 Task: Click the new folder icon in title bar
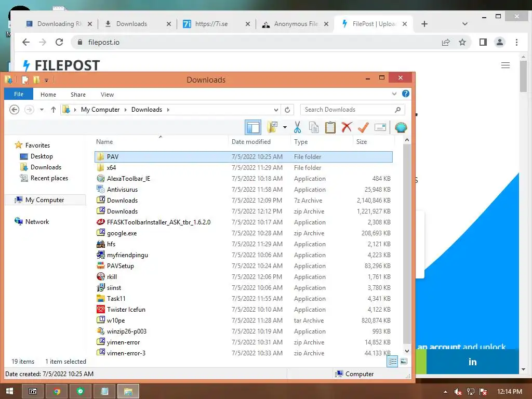[x=36, y=79]
